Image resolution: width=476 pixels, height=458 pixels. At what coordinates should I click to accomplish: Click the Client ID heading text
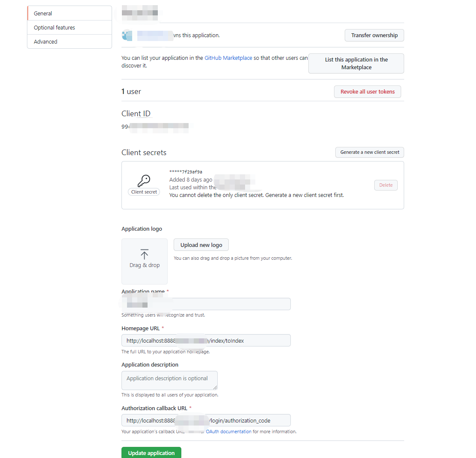coord(136,113)
